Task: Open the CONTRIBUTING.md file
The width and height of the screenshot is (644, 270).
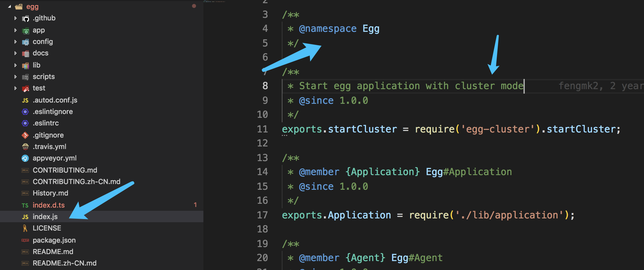Action: tap(65, 170)
